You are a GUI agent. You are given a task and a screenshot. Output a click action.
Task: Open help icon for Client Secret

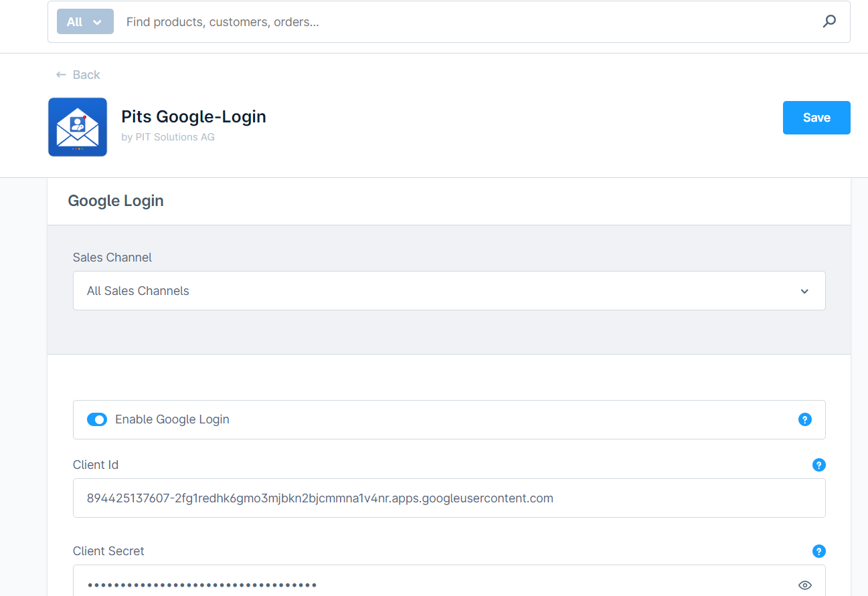pyautogui.click(x=818, y=551)
